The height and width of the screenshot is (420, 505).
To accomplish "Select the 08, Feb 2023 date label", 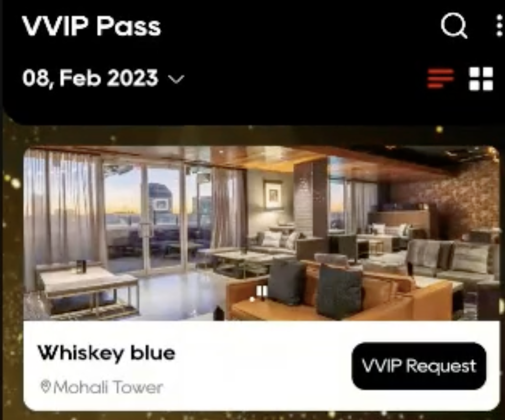I will (x=90, y=78).
